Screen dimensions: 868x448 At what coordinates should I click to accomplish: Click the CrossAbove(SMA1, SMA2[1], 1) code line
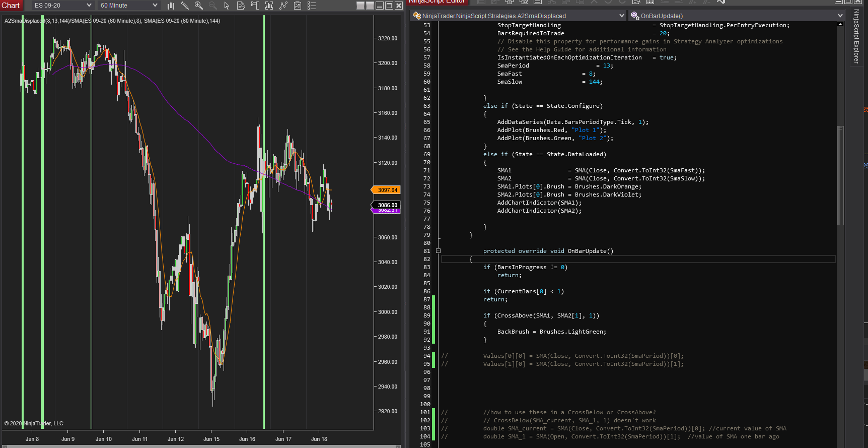pos(541,315)
